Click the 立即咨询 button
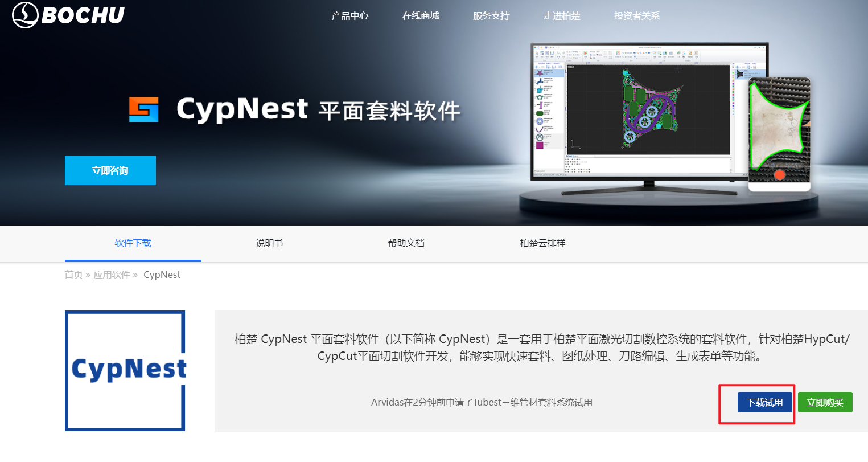This screenshot has width=868, height=462. pos(110,170)
